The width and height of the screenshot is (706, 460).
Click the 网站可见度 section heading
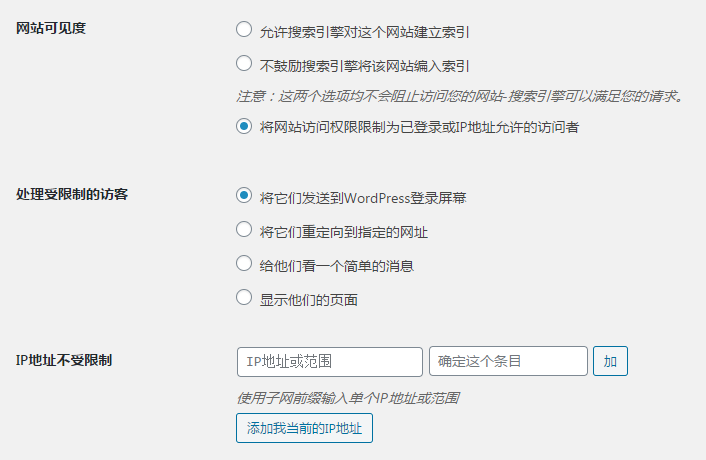pos(52,28)
